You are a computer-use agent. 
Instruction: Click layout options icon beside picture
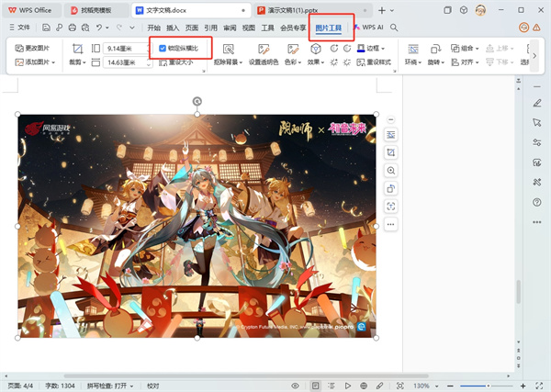tap(391, 135)
